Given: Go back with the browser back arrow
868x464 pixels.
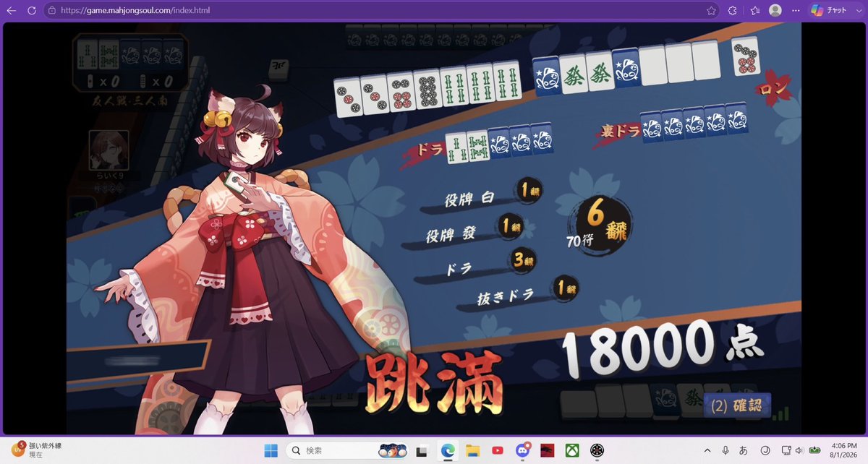Looking at the screenshot, I should (12, 11).
